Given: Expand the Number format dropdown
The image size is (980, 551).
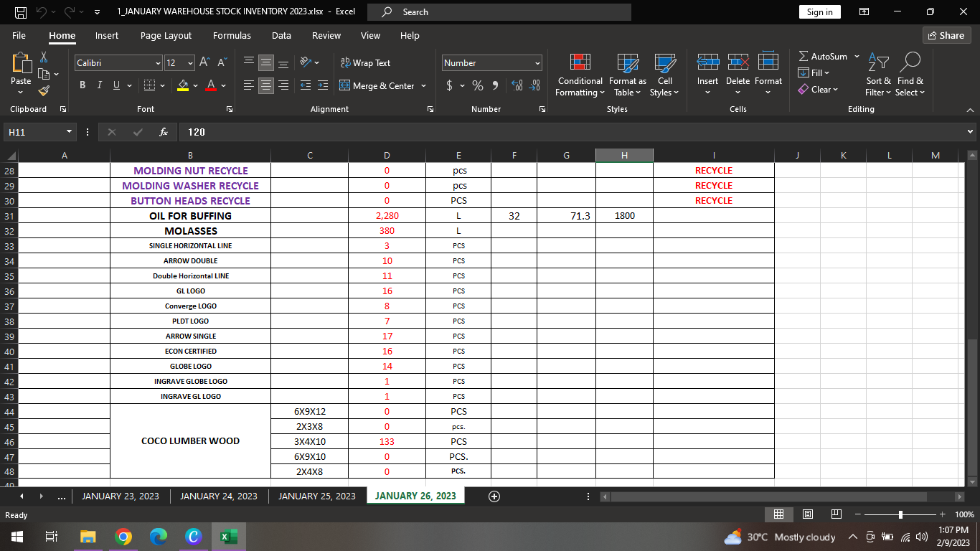Looking at the screenshot, I should (x=537, y=63).
